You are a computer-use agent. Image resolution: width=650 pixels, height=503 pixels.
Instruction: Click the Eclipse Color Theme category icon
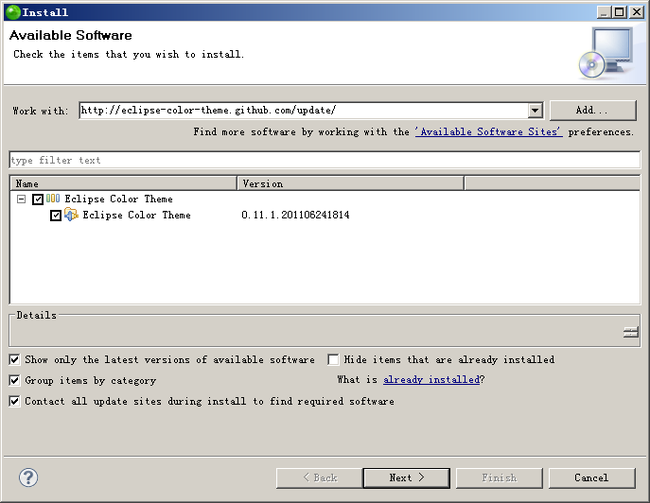(53, 199)
